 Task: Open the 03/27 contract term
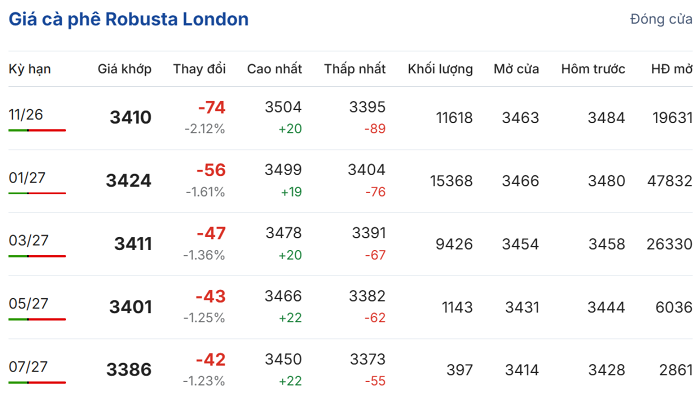28,241
